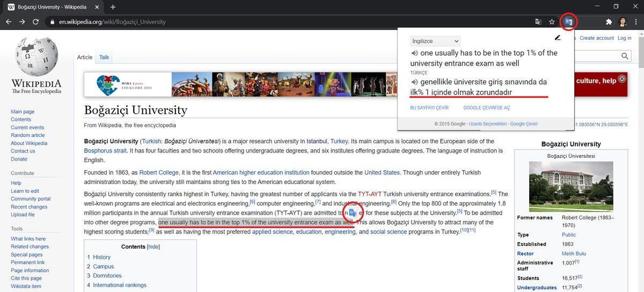Click the university building photo in infobox
This screenshot has height=292, width=644.
[x=570, y=186]
